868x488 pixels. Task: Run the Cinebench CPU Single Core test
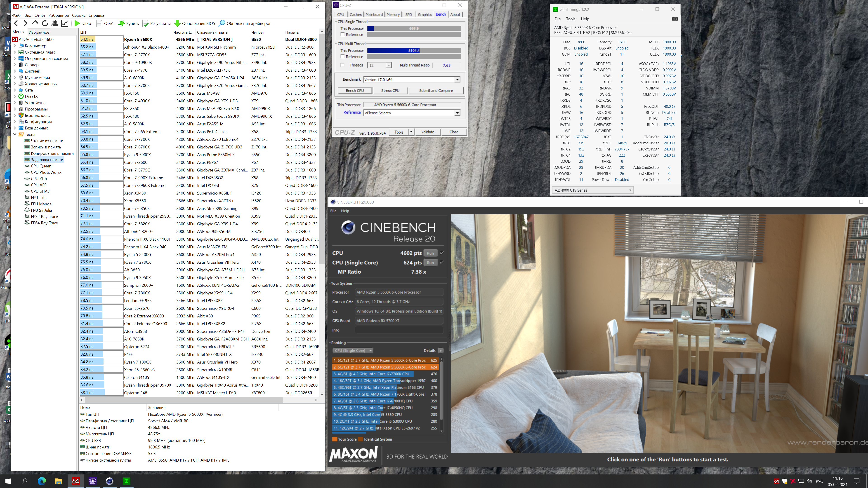430,263
